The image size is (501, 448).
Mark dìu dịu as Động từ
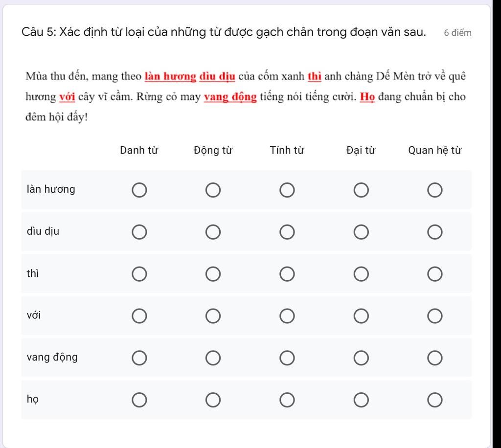(x=213, y=232)
